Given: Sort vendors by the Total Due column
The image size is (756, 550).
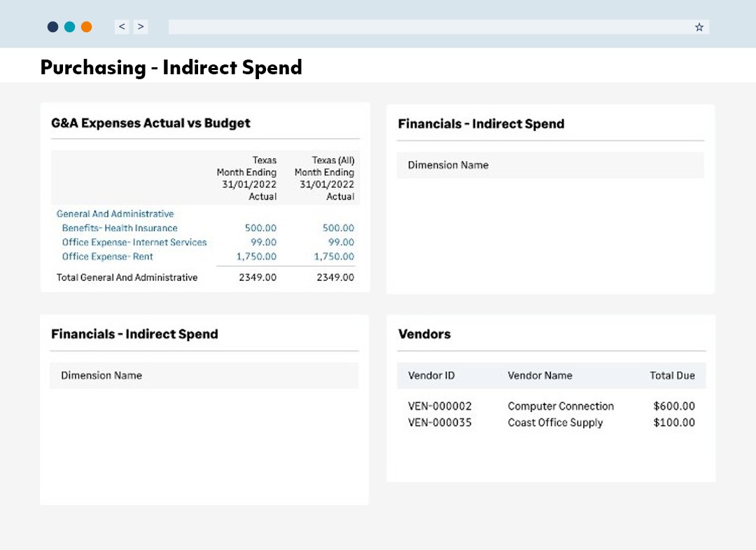Looking at the screenshot, I should pos(672,376).
